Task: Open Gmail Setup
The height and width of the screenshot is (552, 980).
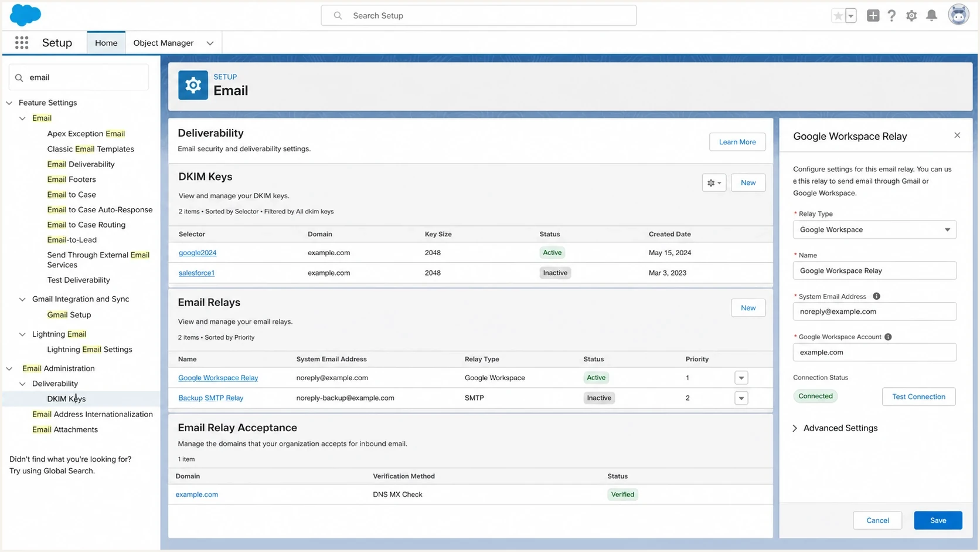Action: point(69,314)
